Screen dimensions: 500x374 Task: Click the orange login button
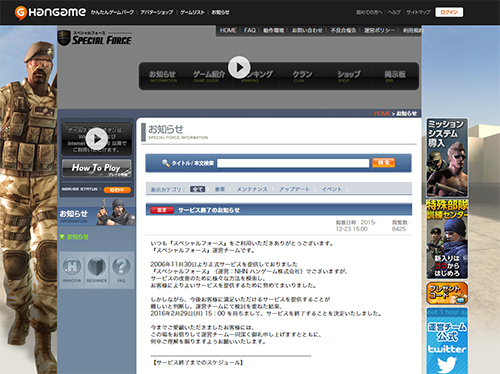pyautogui.click(x=449, y=12)
